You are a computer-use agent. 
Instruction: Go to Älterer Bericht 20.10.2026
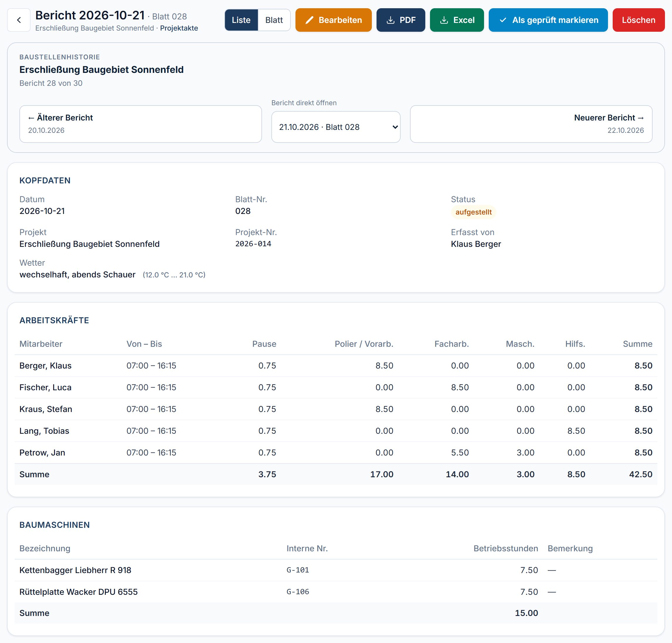click(x=140, y=124)
